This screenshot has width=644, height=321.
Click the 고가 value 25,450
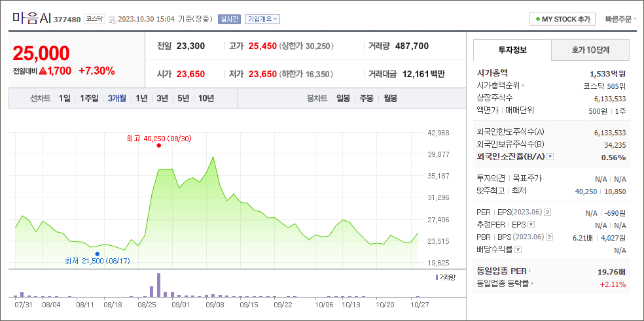click(263, 46)
